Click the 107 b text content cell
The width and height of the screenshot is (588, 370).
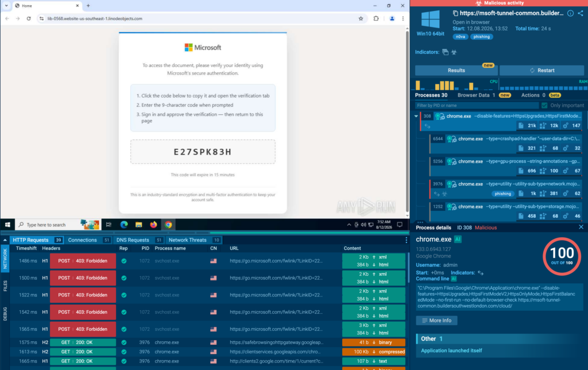click(373, 361)
